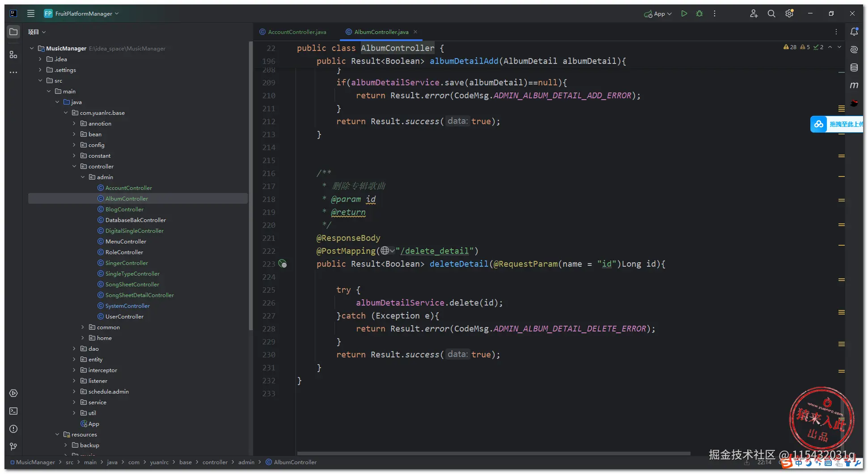Expand the dao package
Image resolution: width=868 pixels, height=474 pixels.
(x=74, y=348)
